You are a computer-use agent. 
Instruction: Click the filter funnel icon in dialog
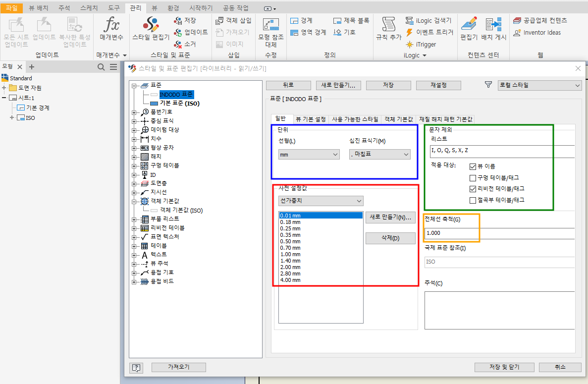click(x=488, y=85)
